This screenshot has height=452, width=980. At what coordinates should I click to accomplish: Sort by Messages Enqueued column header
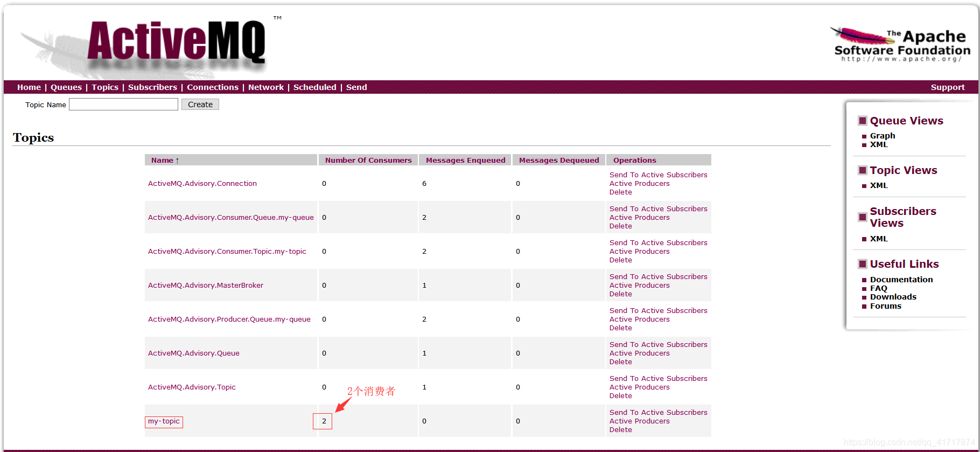[466, 160]
